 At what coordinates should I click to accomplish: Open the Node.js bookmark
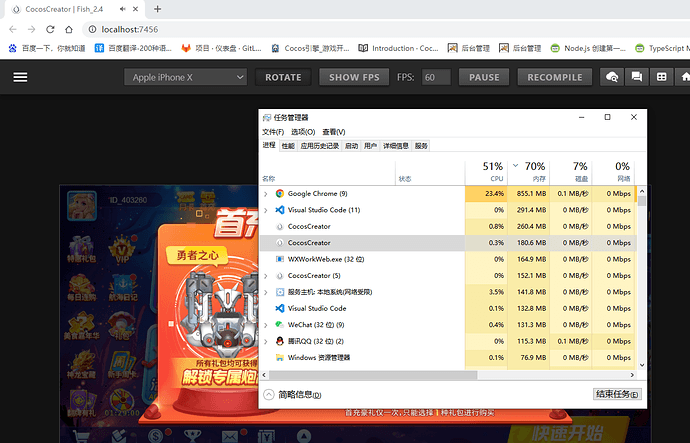pos(588,48)
